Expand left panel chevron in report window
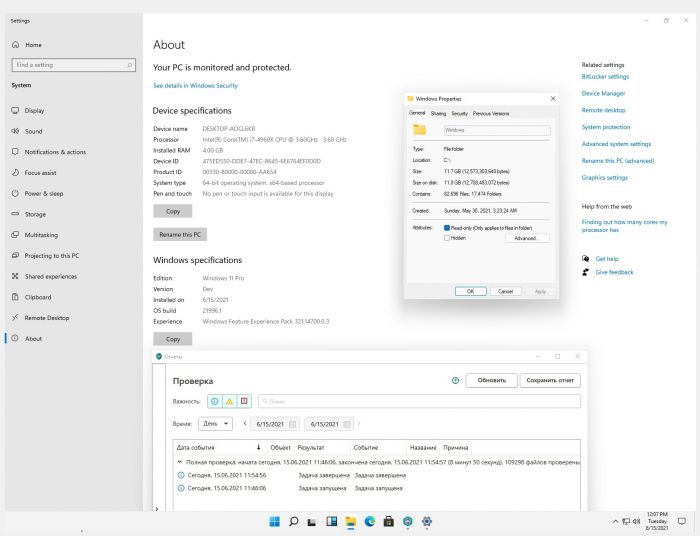The image size is (700, 536). [157, 509]
